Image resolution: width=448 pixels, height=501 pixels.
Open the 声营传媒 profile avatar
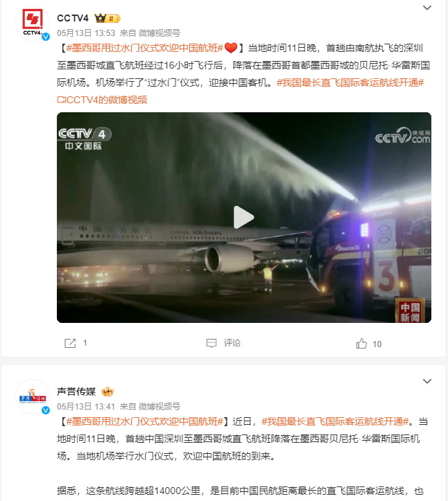pos(33,396)
